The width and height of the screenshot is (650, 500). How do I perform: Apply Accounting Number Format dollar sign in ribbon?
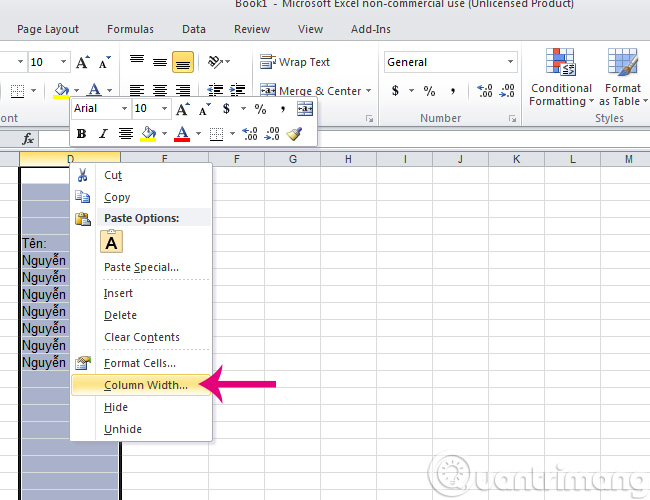[x=395, y=90]
